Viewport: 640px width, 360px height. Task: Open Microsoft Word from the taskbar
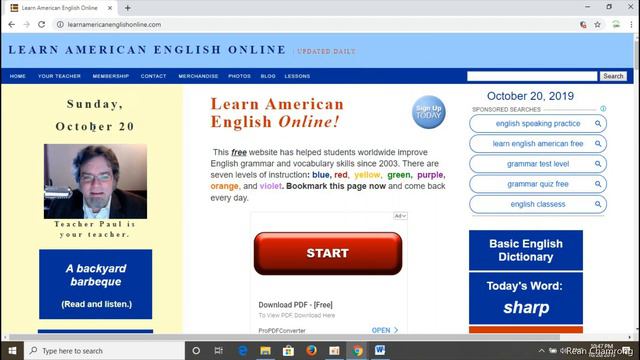click(380, 351)
